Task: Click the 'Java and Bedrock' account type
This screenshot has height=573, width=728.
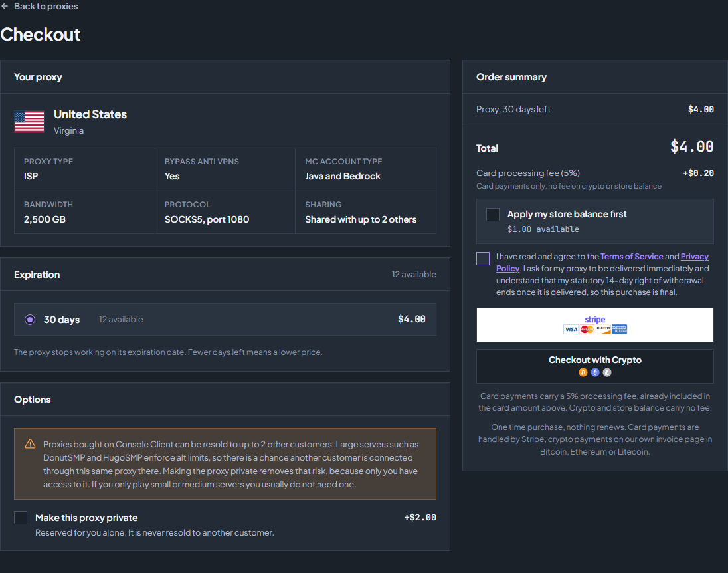Action: click(343, 176)
